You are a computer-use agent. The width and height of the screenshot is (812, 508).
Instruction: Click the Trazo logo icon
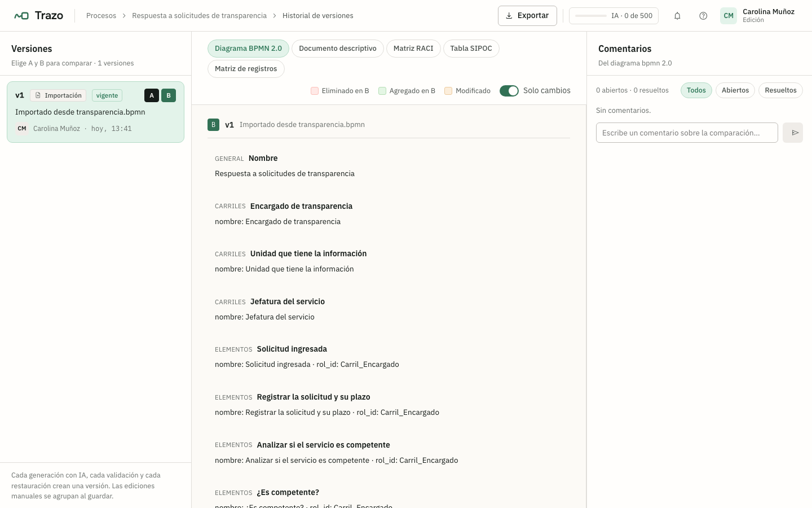click(x=21, y=16)
